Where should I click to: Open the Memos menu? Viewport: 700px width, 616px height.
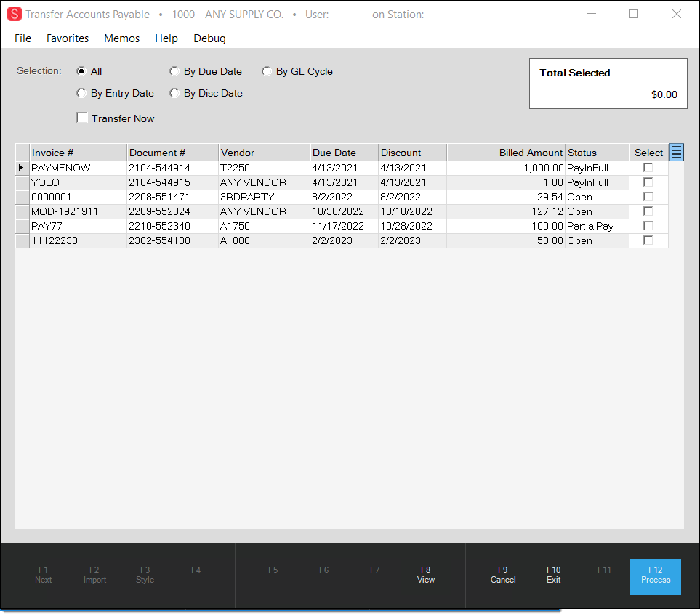(122, 38)
